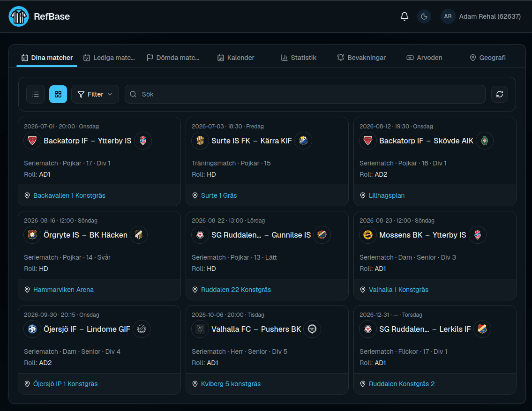Click the BK Häcken team badge
The width and height of the screenshot is (532, 411).
point(139,235)
